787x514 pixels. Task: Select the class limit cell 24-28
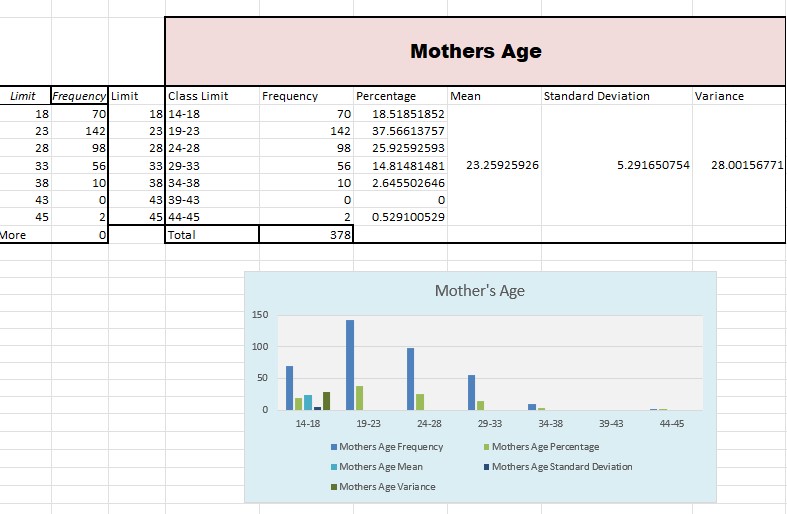click(212, 148)
